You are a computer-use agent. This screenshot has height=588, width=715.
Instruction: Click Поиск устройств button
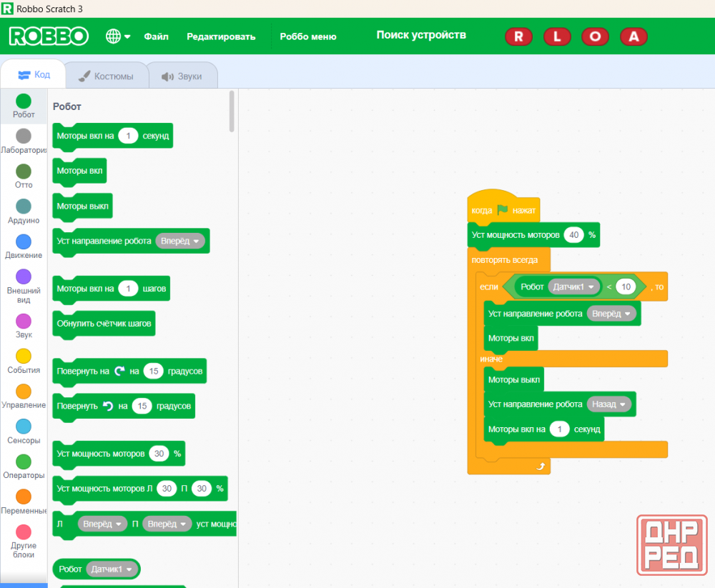click(421, 35)
